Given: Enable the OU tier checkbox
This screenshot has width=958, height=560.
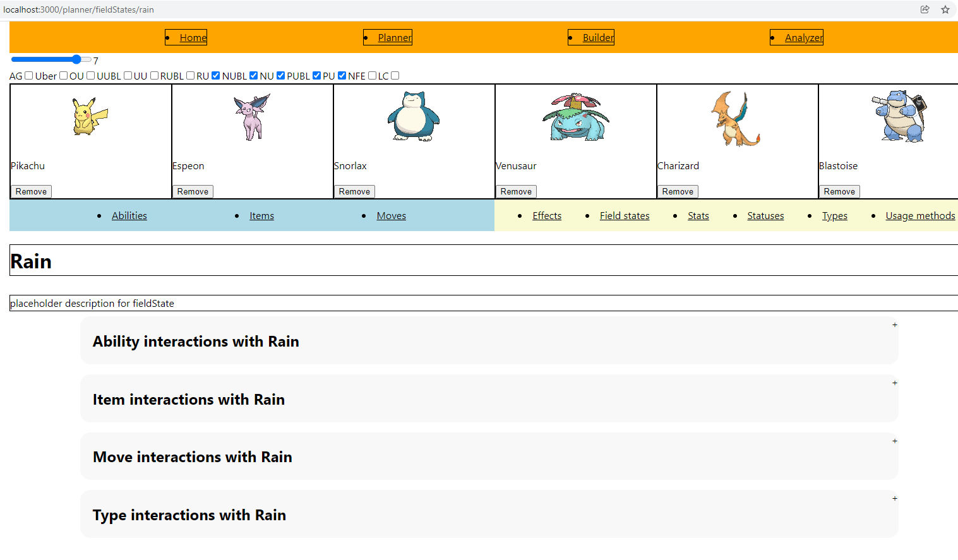Looking at the screenshot, I should pos(90,76).
